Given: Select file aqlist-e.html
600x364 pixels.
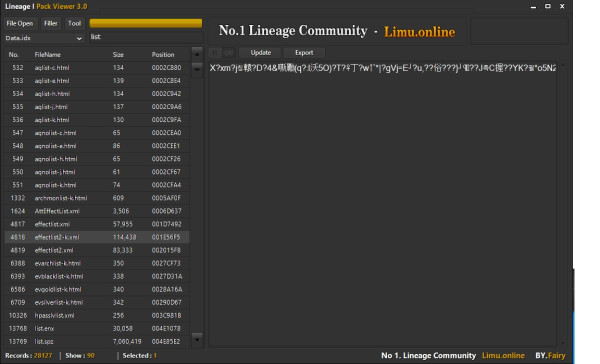Looking at the screenshot, I should point(97,81).
